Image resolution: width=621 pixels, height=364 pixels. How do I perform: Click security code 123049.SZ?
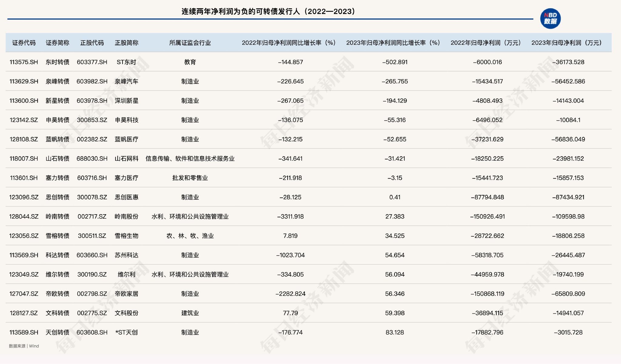[24, 275]
